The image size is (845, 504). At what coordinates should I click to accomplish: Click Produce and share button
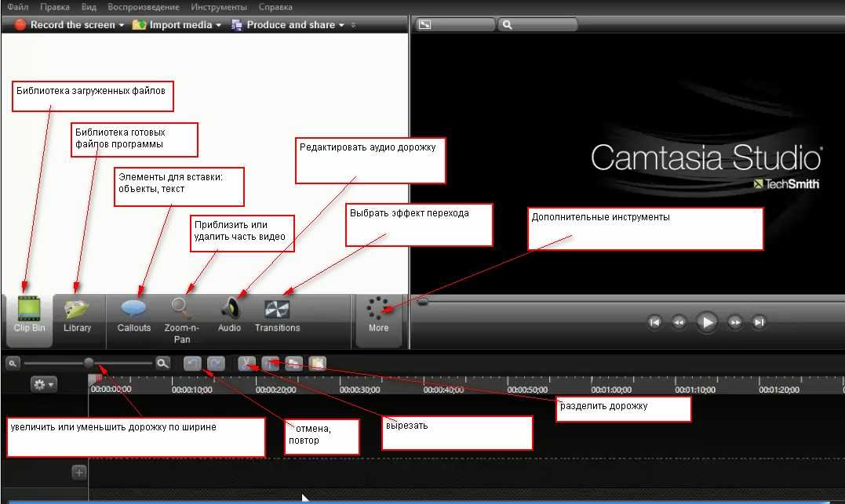[x=283, y=25]
